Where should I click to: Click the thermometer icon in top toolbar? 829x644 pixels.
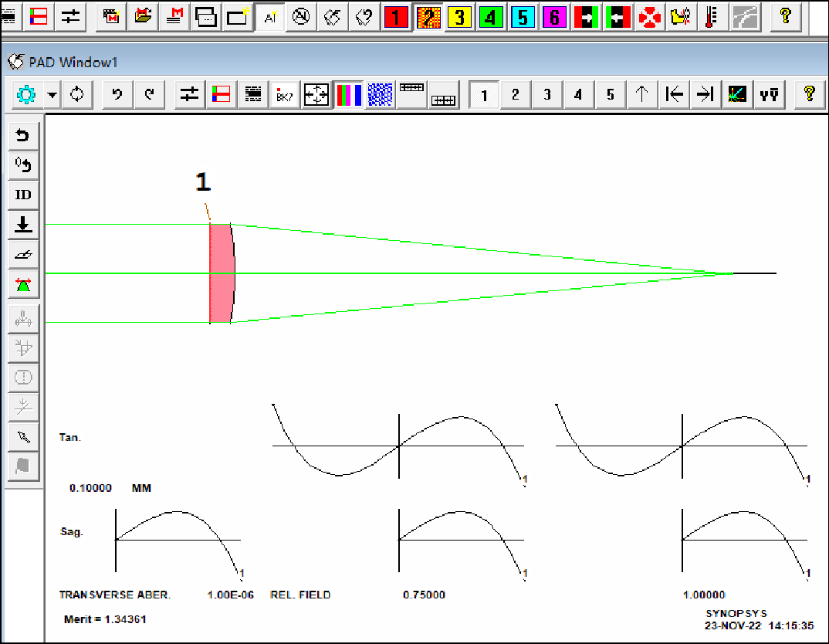tap(712, 17)
